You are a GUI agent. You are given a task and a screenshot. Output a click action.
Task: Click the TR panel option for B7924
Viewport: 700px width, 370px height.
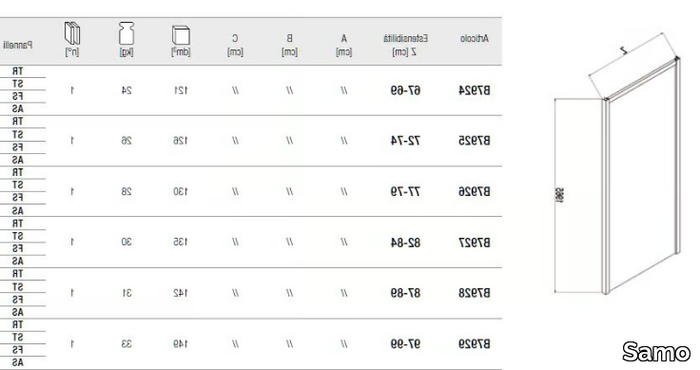[17, 71]
